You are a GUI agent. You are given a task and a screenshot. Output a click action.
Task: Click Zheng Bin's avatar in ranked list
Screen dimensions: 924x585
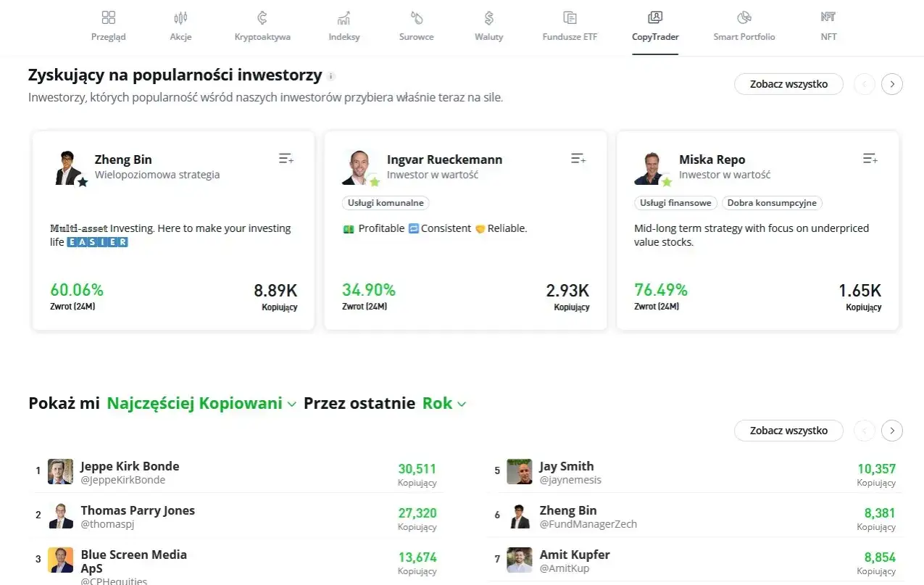coord(520,515)
